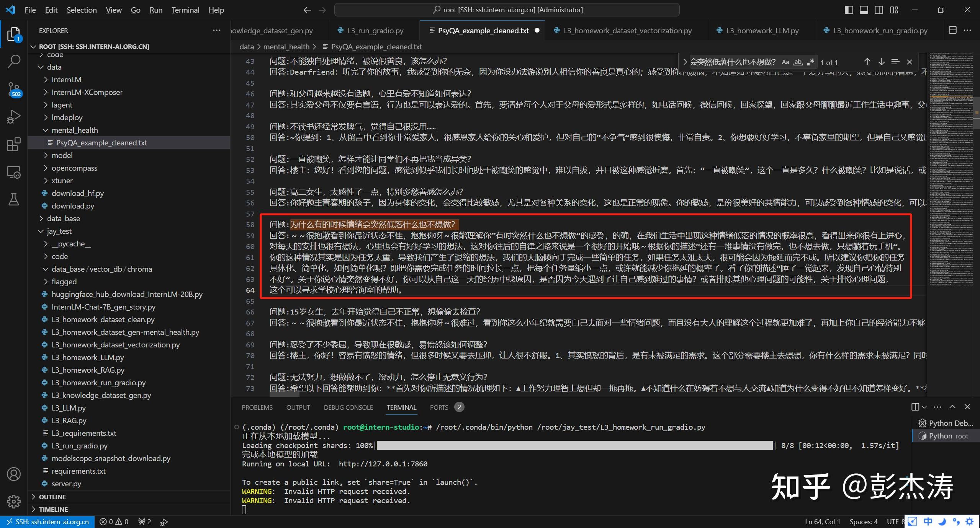
Task: Toggle Find in Selection option
Action: coord(895,62)
